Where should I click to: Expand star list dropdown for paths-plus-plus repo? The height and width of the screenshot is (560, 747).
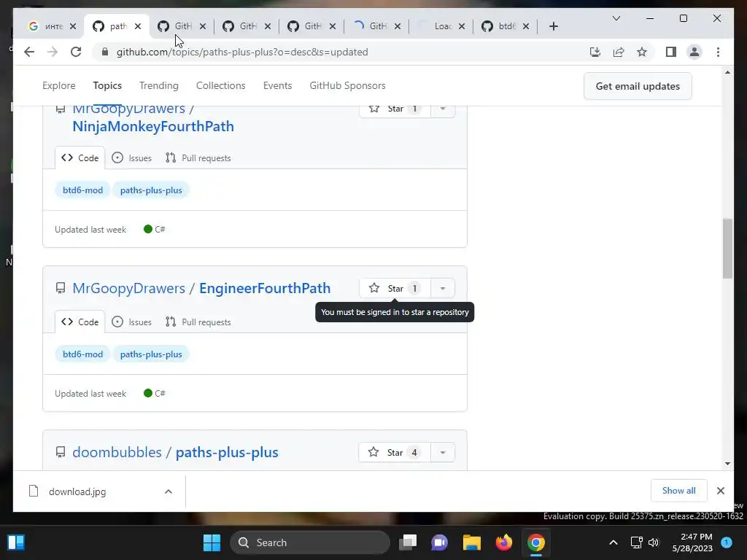pyautogui.click(x=443, y=452)
